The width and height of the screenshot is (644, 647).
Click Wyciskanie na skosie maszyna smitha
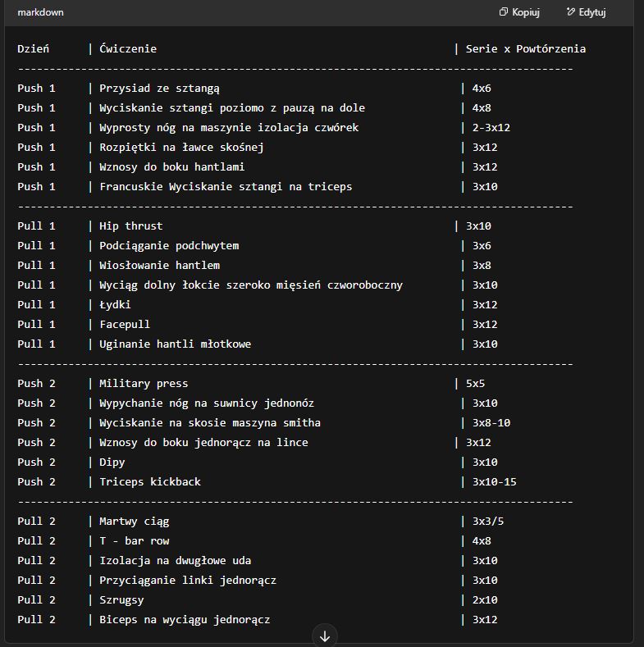pyautogui.click(x=210, y=423)
